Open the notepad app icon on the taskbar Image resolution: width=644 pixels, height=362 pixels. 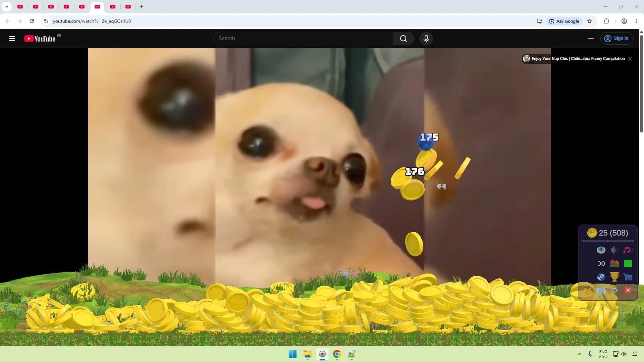point(352,354)
